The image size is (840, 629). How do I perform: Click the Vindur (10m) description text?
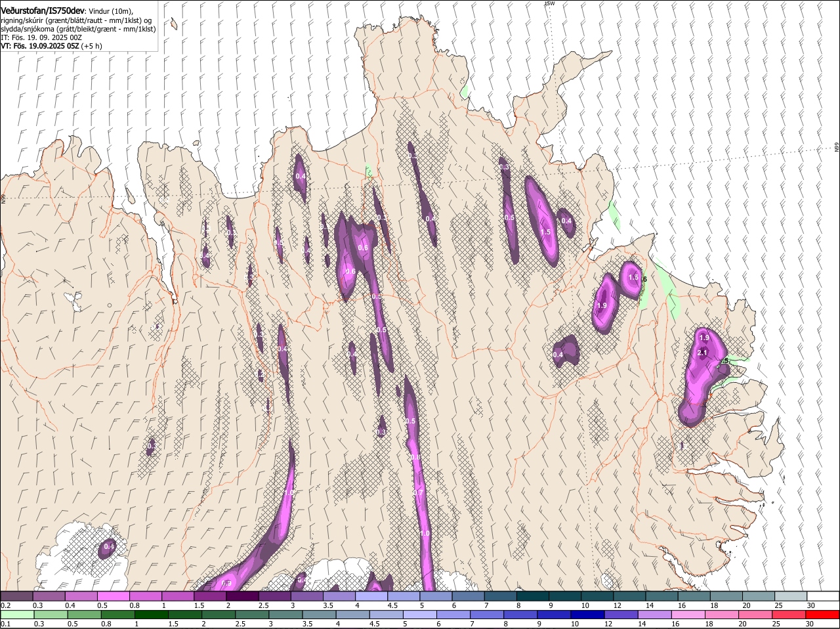(111, 11)
